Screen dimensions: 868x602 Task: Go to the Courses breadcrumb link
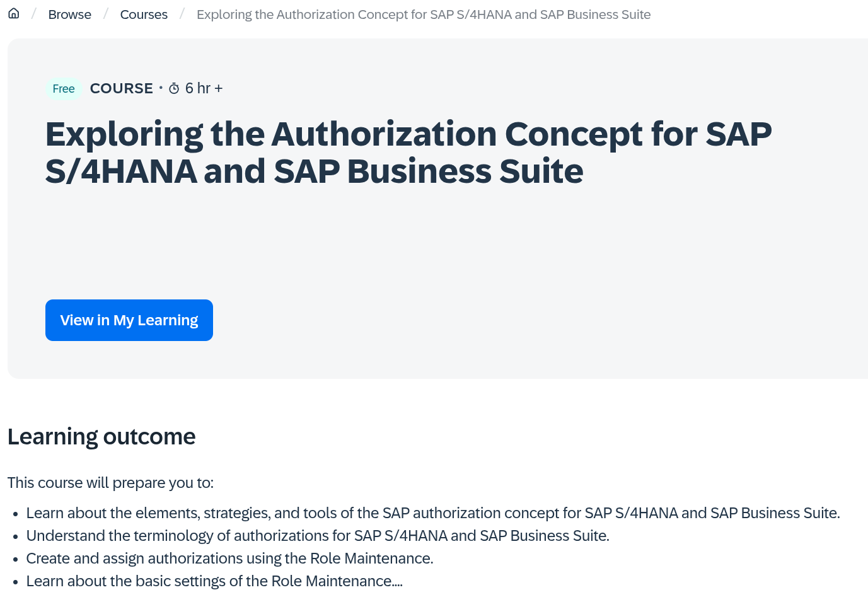tap(144, 14)
